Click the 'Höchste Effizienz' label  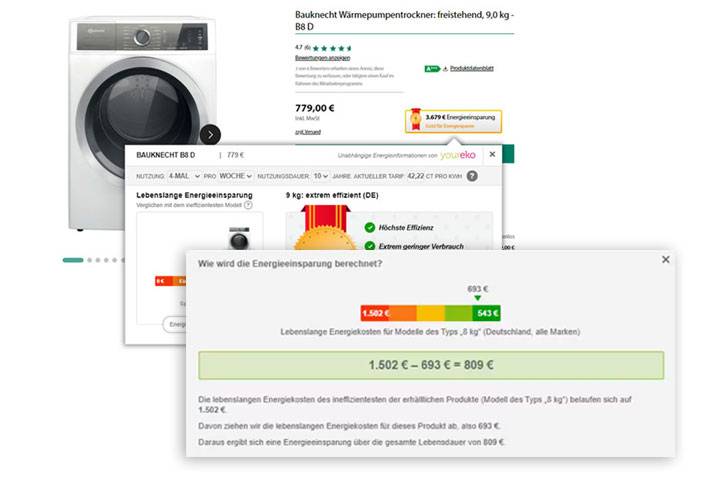[x=406, y=227]
